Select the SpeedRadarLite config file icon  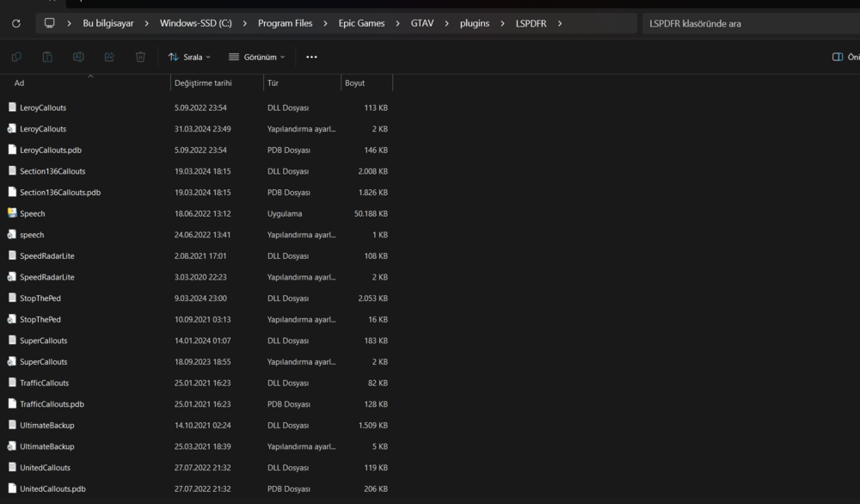click(12, 276)
